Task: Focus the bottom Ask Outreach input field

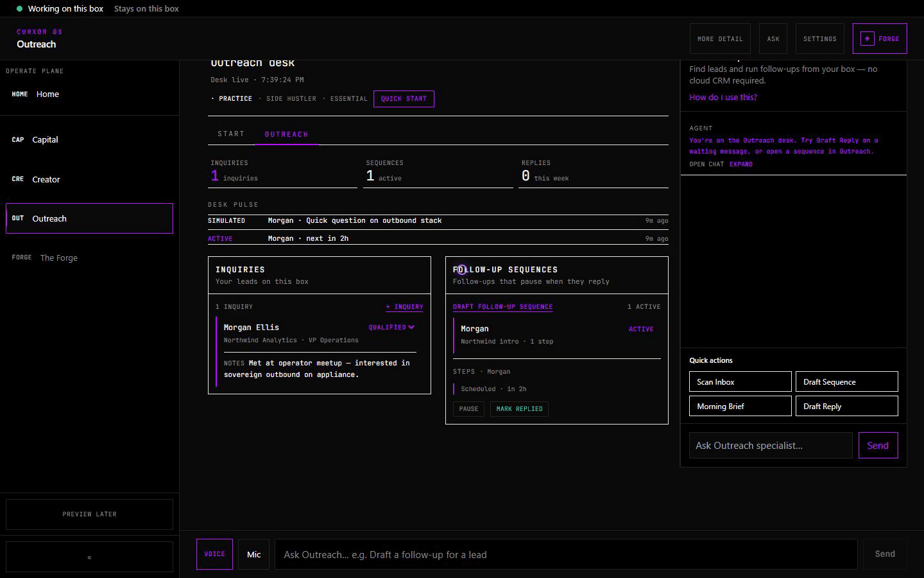Action: click(566, 554)
